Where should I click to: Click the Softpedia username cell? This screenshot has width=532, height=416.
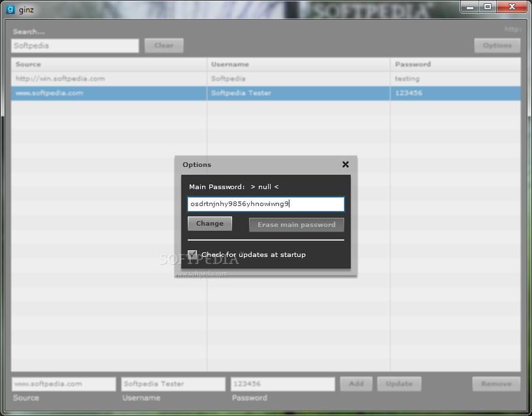(298, 79)
